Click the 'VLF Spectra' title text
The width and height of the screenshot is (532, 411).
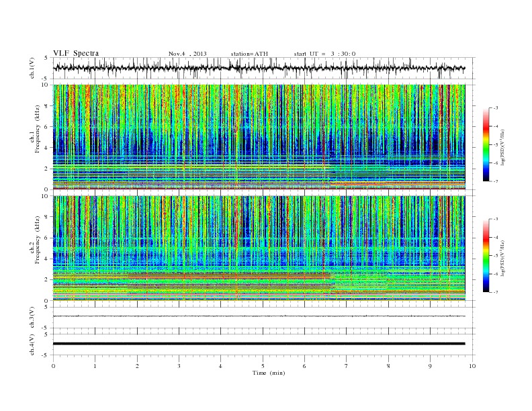tap(76, 53)
